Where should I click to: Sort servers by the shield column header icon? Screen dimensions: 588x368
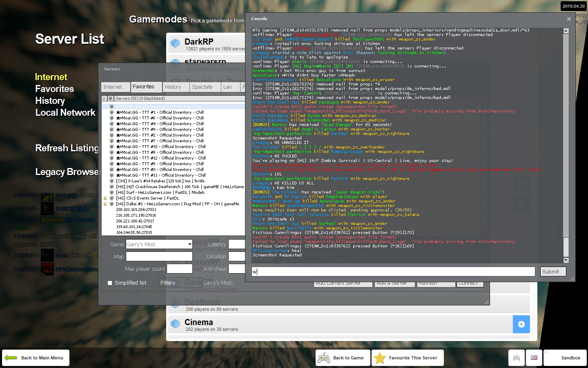(x=110, y=99)
